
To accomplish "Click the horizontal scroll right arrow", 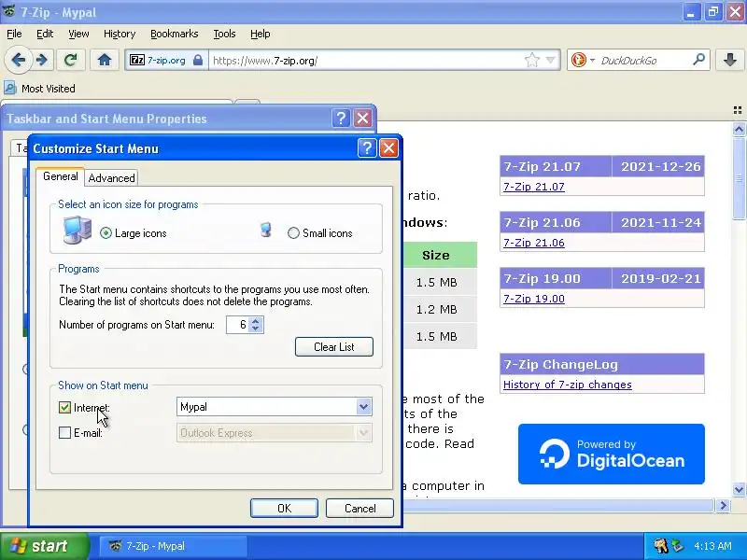I will pyautogui.click(x=723, y=505).
